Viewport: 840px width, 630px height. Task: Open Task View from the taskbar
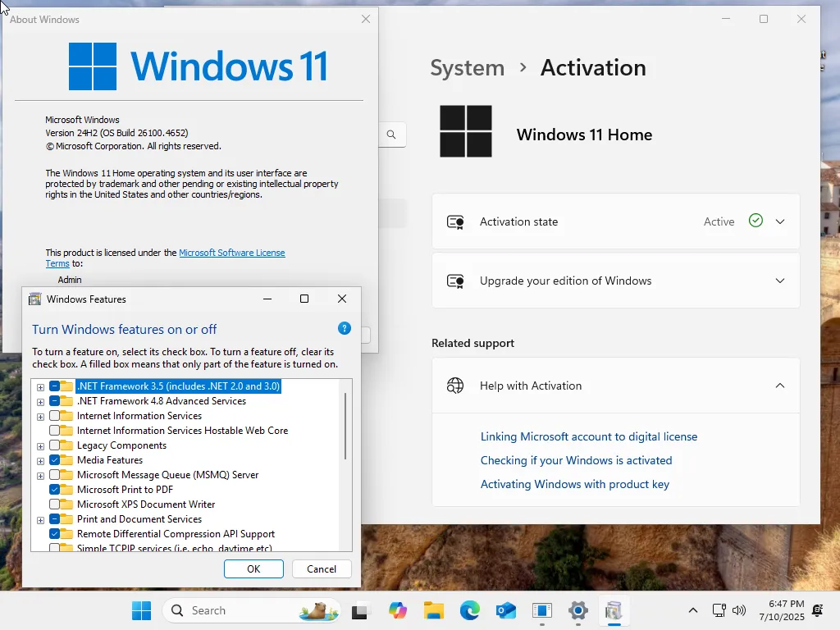click(359, 610)
